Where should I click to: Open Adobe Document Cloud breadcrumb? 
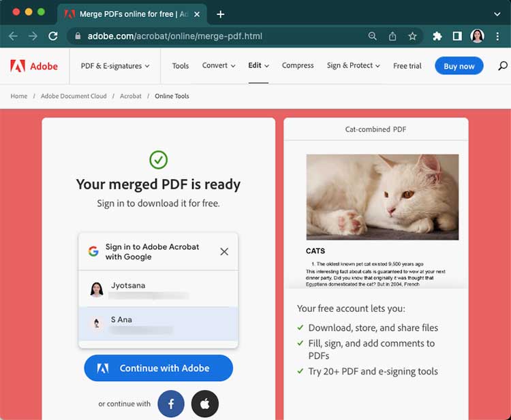[74, 96]
